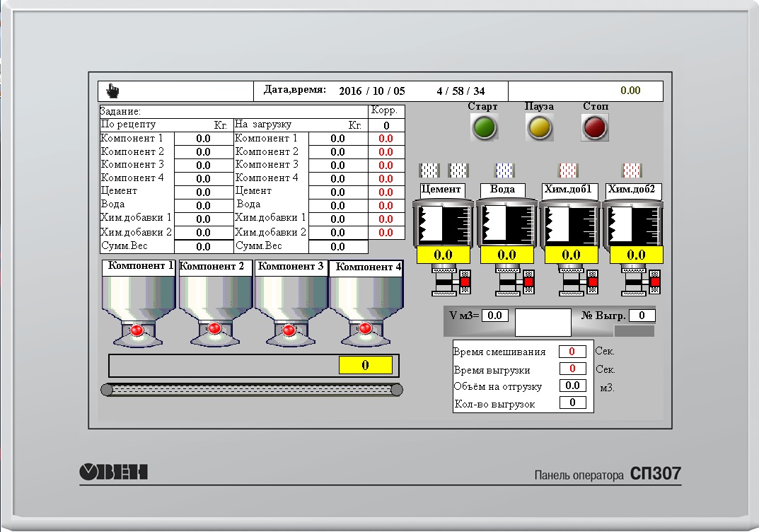Edit the Корр. value for Цемент
Viewport: 759px width, 532px height.
386,192
